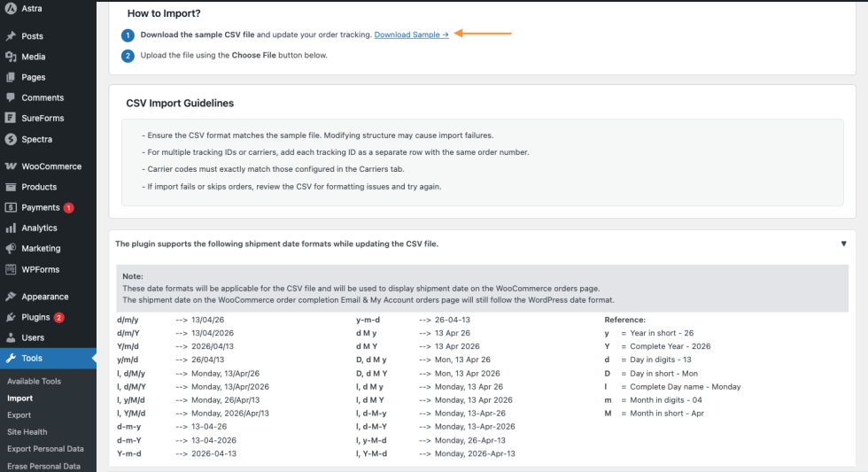
Task: Select Export Personal Data submenu item
Action: (x=45, y=449)
